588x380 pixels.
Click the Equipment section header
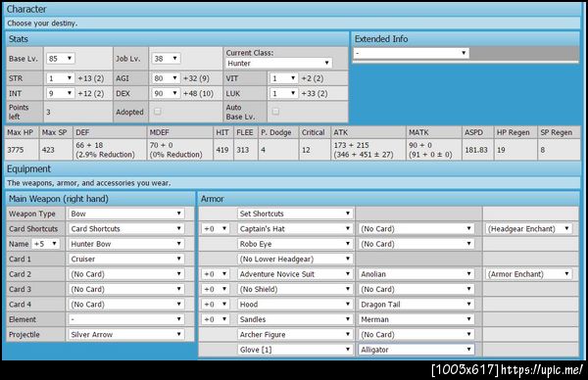(292, 169)
